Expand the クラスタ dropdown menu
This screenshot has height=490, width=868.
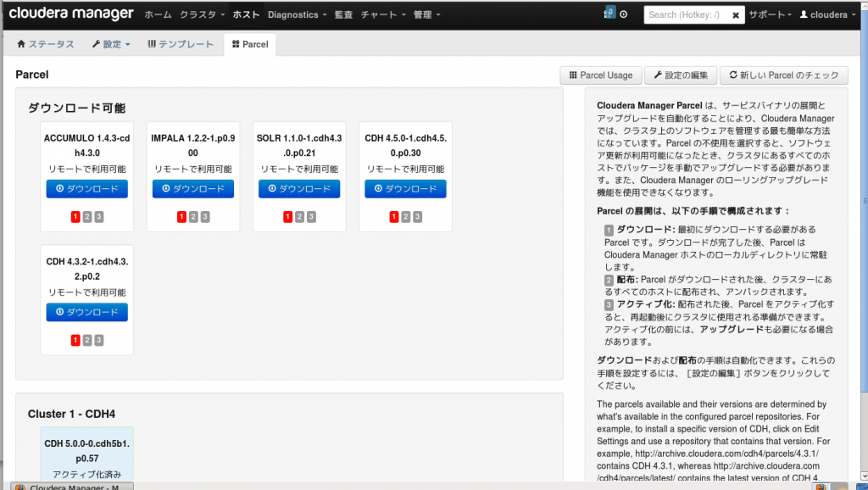(x=202, y=15)
